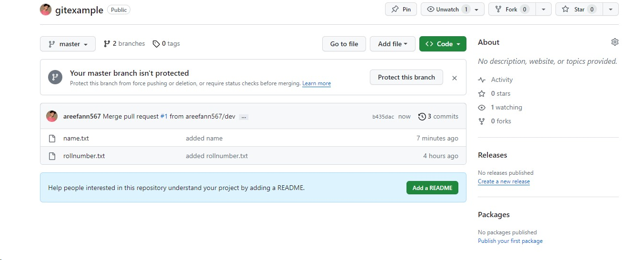Open the master branch selector dropdown

point(68,44)
